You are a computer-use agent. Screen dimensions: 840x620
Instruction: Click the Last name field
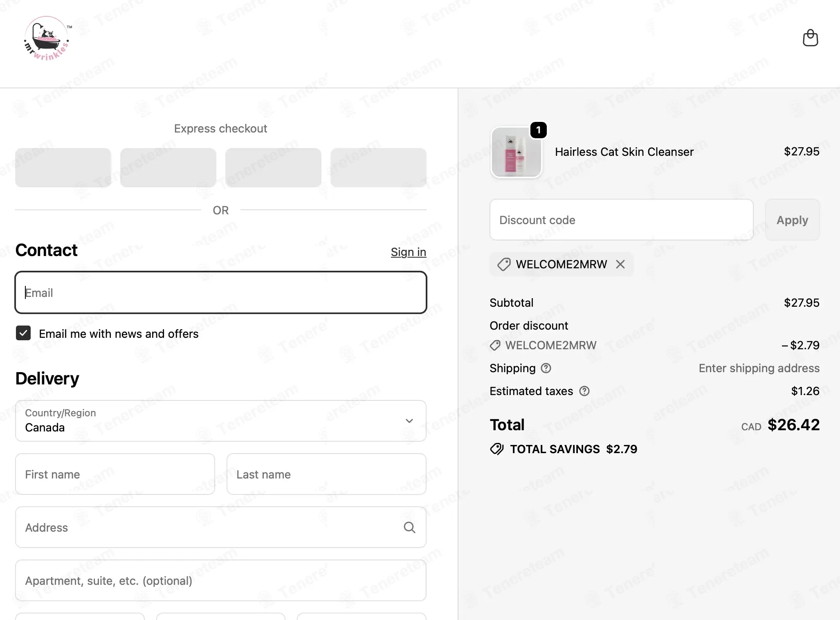click(326, 474)
